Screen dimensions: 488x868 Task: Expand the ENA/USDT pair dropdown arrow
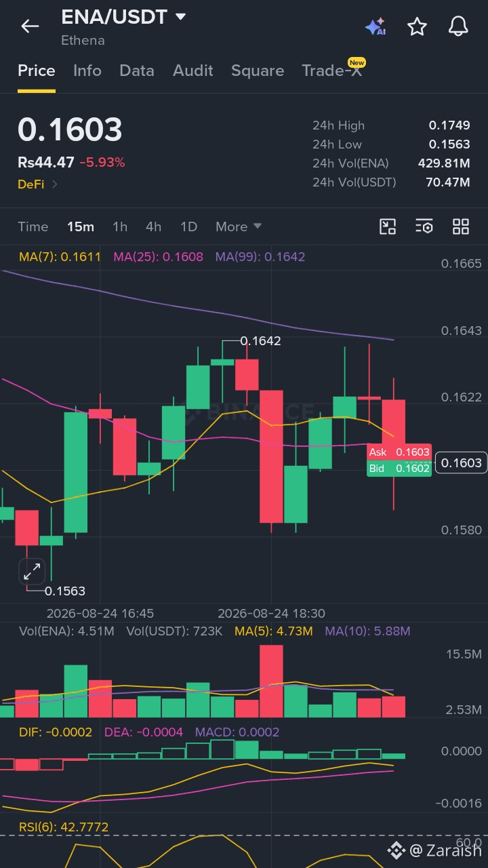[180, 16]
